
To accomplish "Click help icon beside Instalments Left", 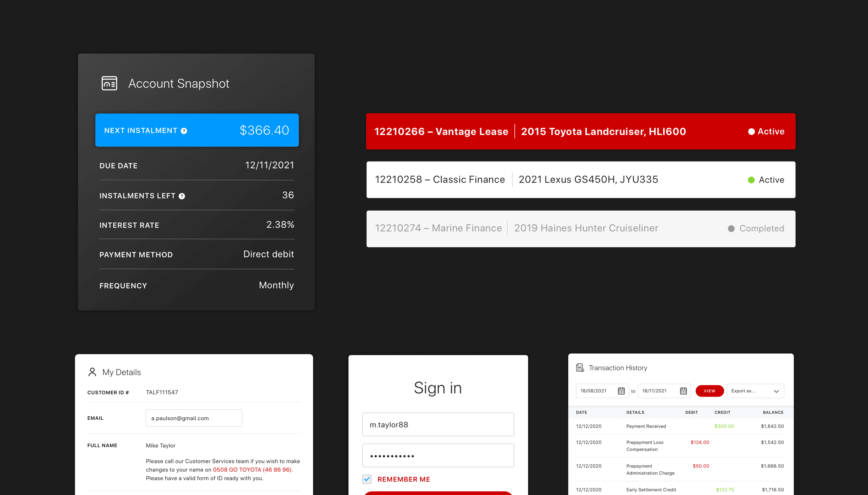I will pos(182,196).
